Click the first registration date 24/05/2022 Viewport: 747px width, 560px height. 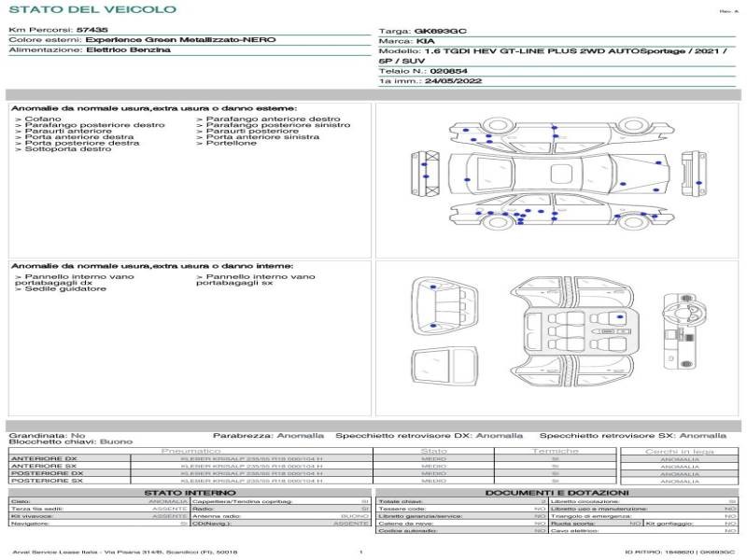click(x=453, y=81)
